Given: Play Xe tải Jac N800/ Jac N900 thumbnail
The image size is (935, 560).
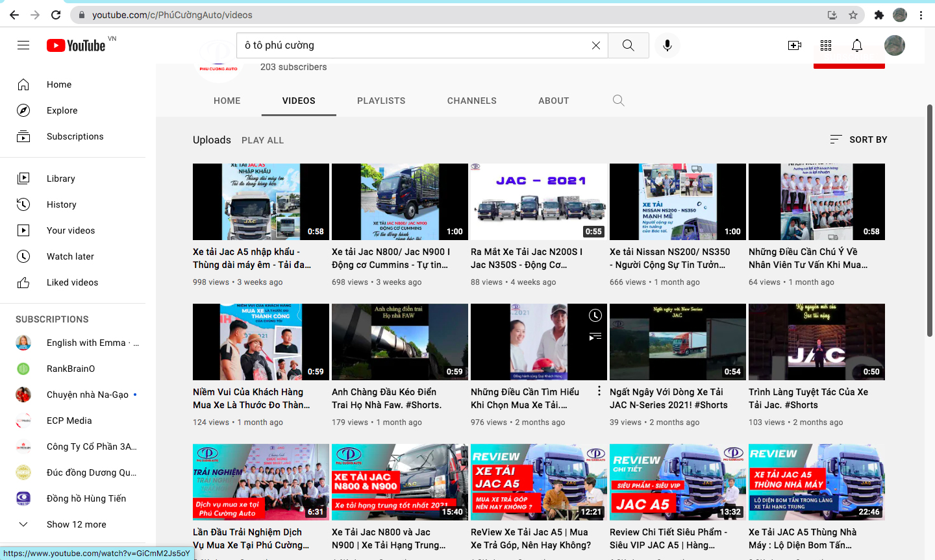Looking at the screenshot, I should coord(400,202).
